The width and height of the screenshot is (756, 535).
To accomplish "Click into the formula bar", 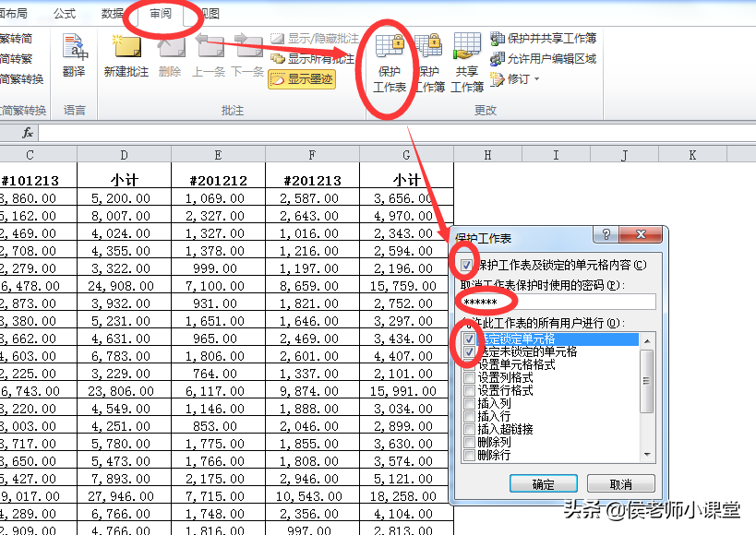I will [397, 133].
